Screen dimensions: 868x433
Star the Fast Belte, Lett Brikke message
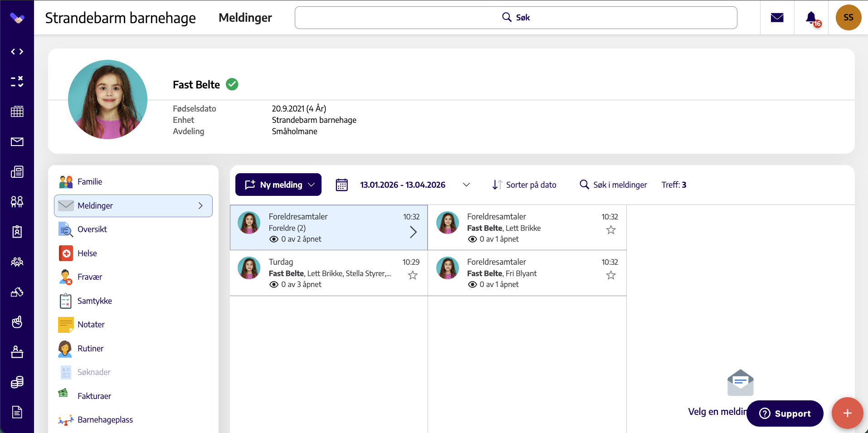click(x=611, y=230)
